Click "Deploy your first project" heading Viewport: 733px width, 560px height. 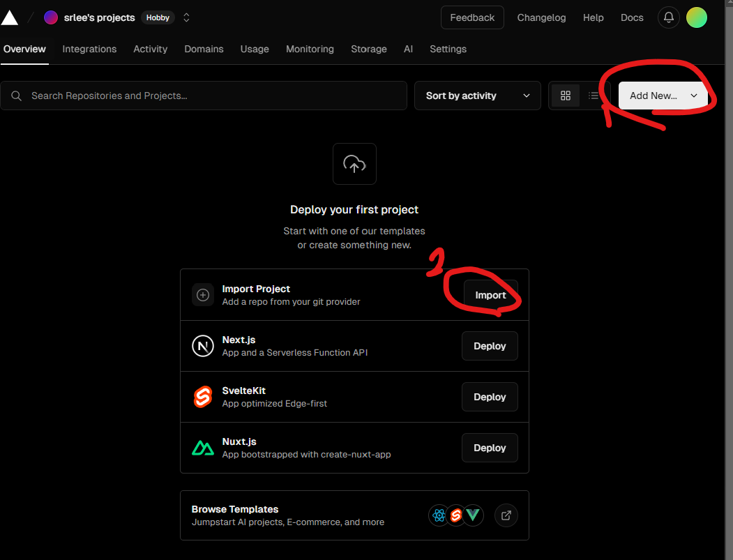coord(354,209)
